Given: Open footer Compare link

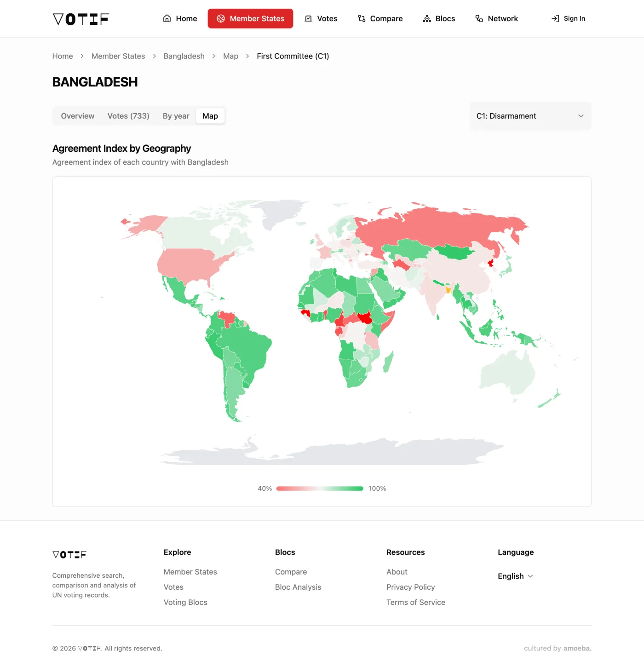Looking at the screenshot, I should coord(291,572).
